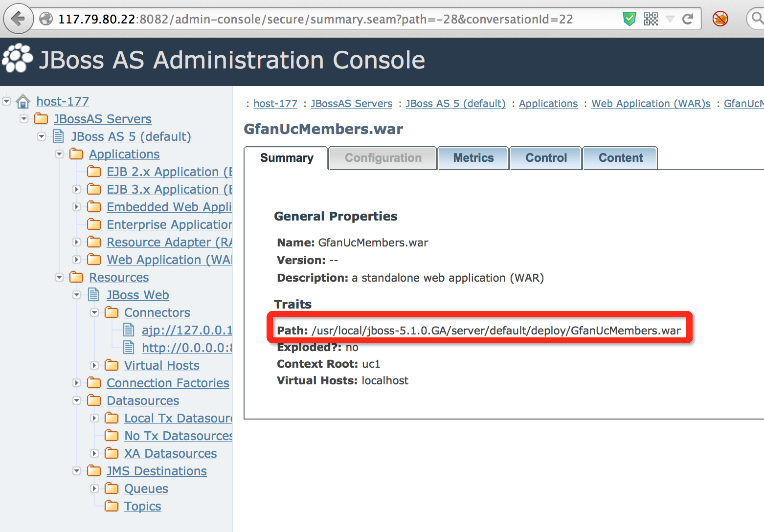
Task: Click the folder icon beside Topics
Action: pos(112,506)
